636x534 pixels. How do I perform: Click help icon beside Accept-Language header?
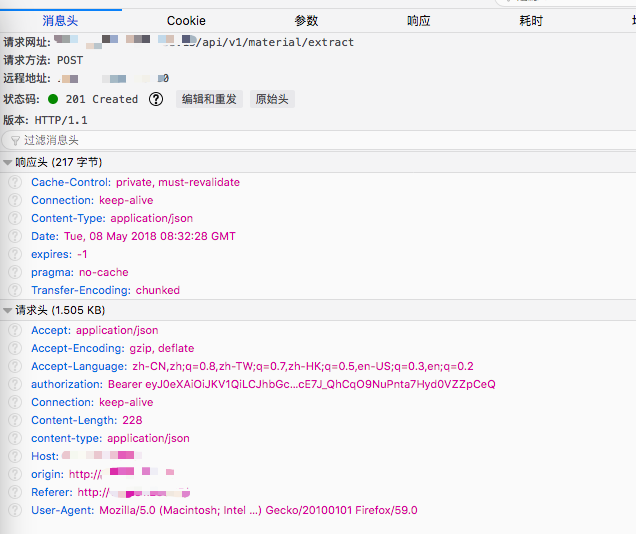15,366
